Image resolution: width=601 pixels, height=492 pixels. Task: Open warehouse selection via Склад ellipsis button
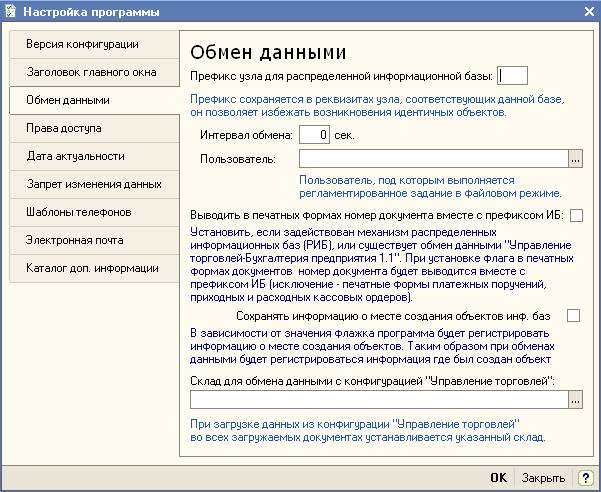[x=574, y=399]
